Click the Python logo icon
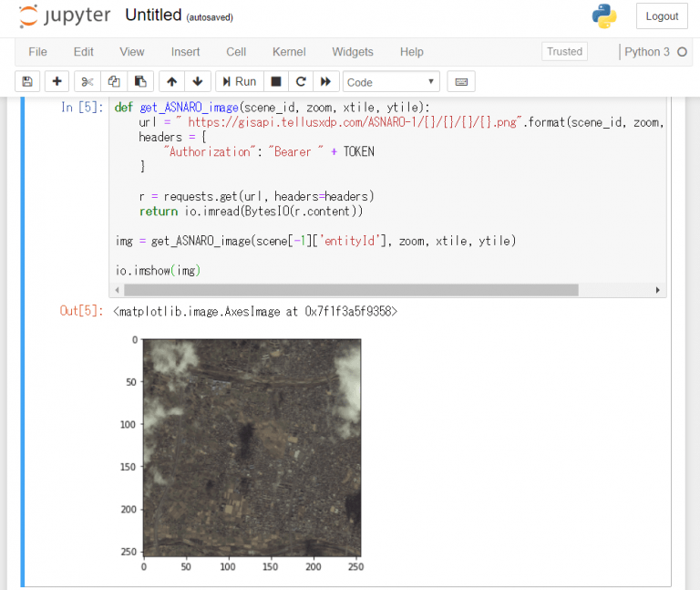Image resolution: width=700 pixels, height=590 pixels. 604,16
